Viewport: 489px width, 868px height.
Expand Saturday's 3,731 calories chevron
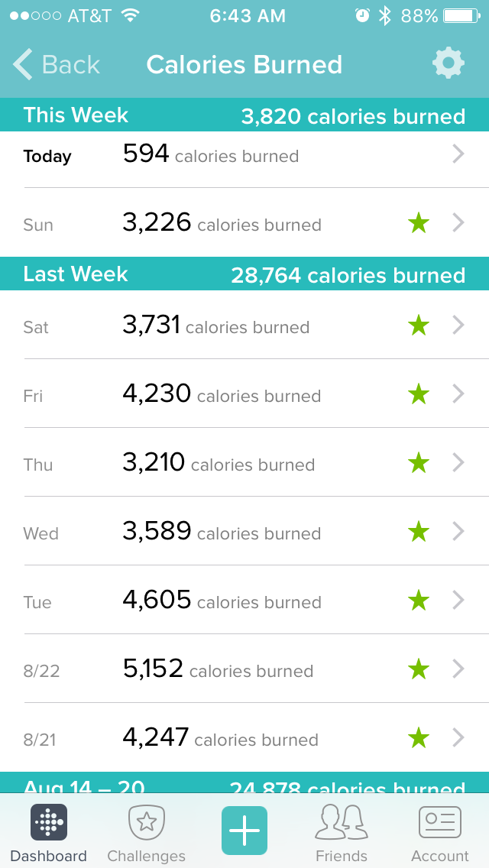[x=458, y=325]
